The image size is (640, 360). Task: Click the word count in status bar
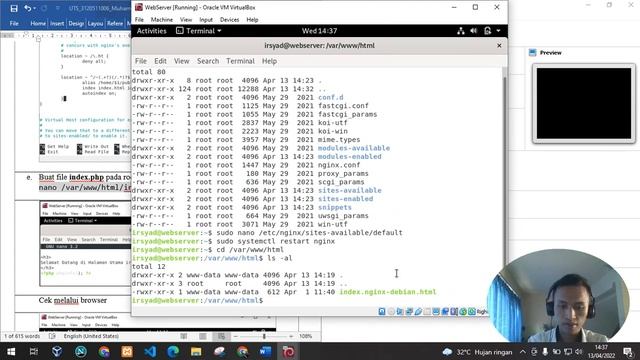coord(22,336)
